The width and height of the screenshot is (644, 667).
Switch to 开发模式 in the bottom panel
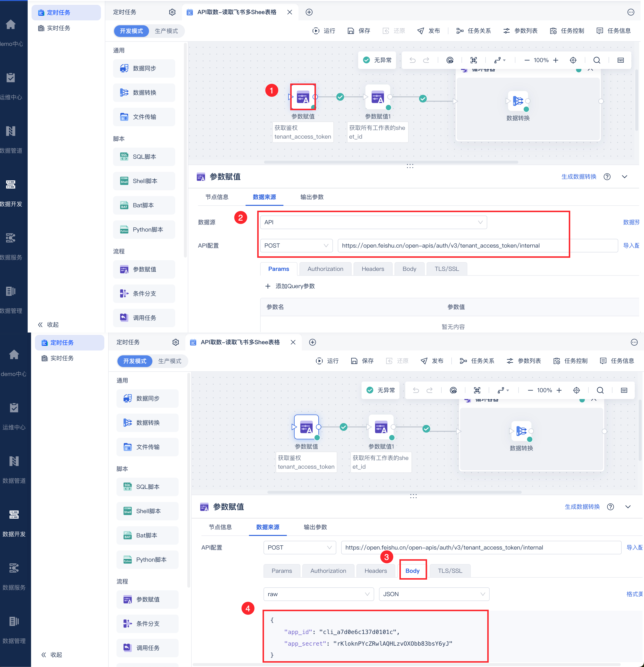point(135,361)
